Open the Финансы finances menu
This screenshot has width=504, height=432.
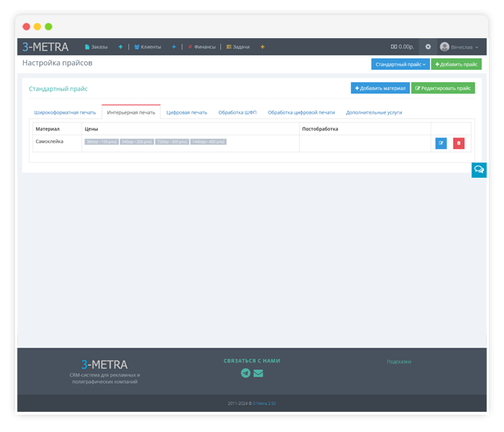click(202, 47)
